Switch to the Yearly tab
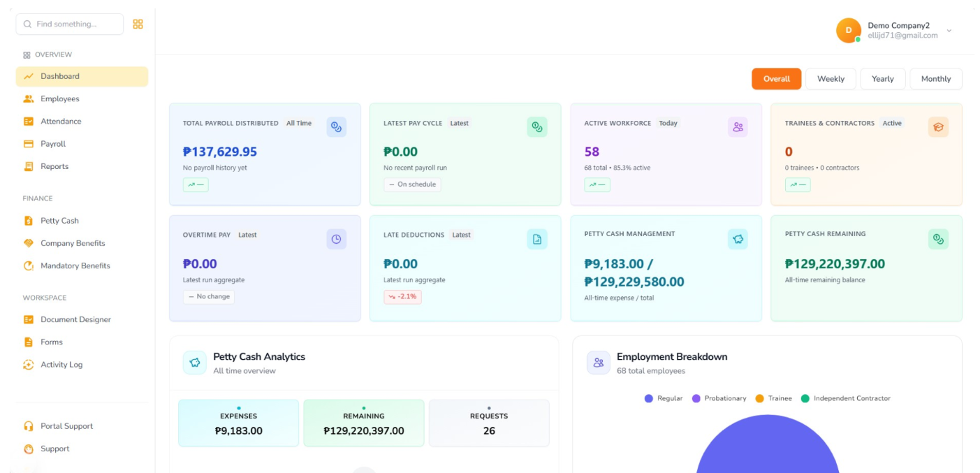Viewport: 980px width, 473px height. [883, 79]
